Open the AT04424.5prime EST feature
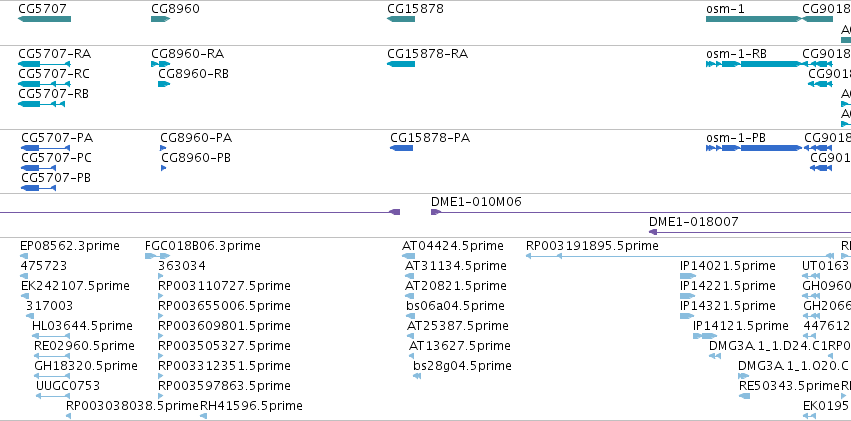Screen dimensions: 851x421 coord(409,256)
